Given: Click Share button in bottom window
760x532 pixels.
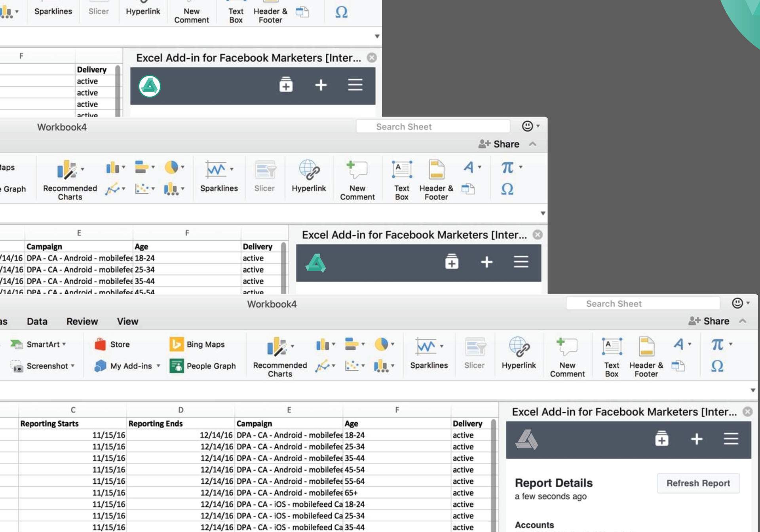Looking at the screenshot, I should [x=709, y=321].
